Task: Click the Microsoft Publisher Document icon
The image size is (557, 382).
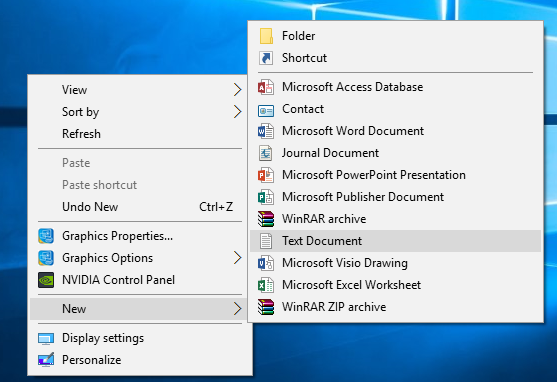Action: 266,197
